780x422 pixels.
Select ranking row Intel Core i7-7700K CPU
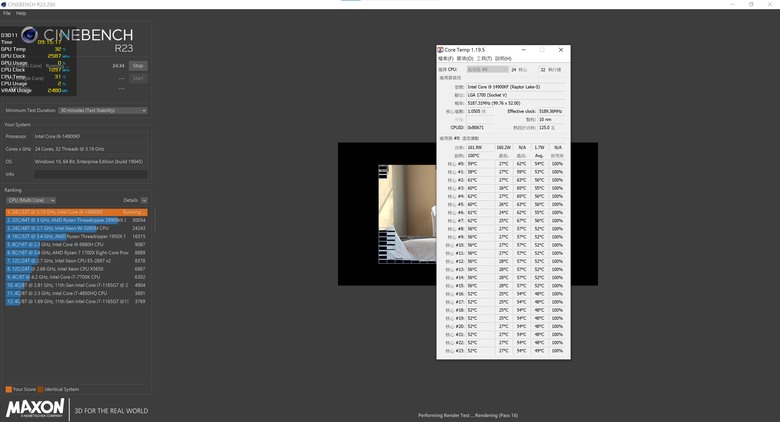pos(77,277)
